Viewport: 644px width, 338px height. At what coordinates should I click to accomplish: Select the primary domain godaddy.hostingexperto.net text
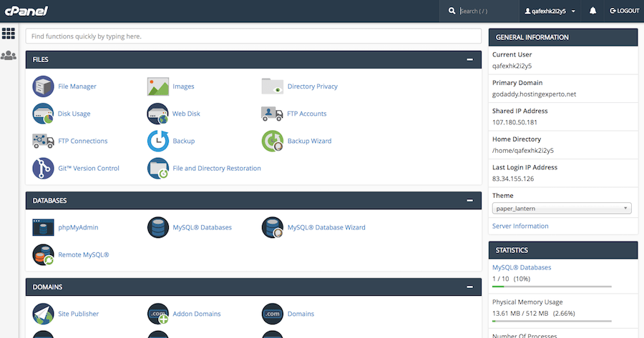(x=534, y=94)
